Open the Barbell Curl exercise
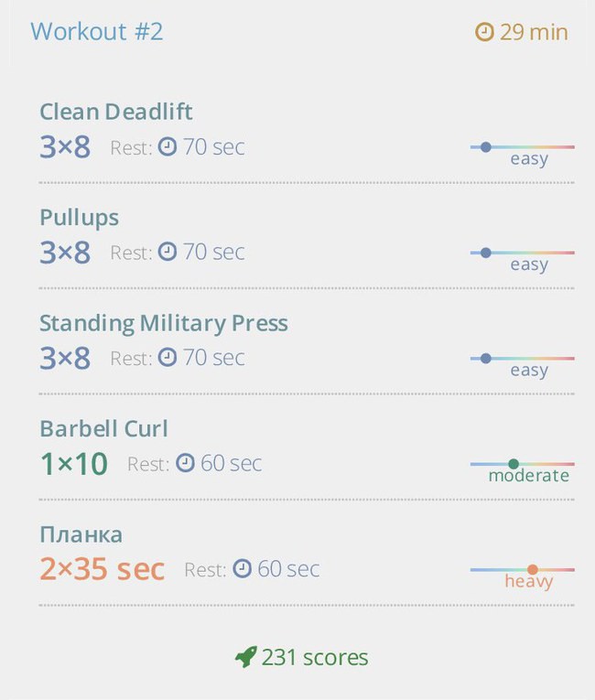The image size is (595, 700). point(103,428)
